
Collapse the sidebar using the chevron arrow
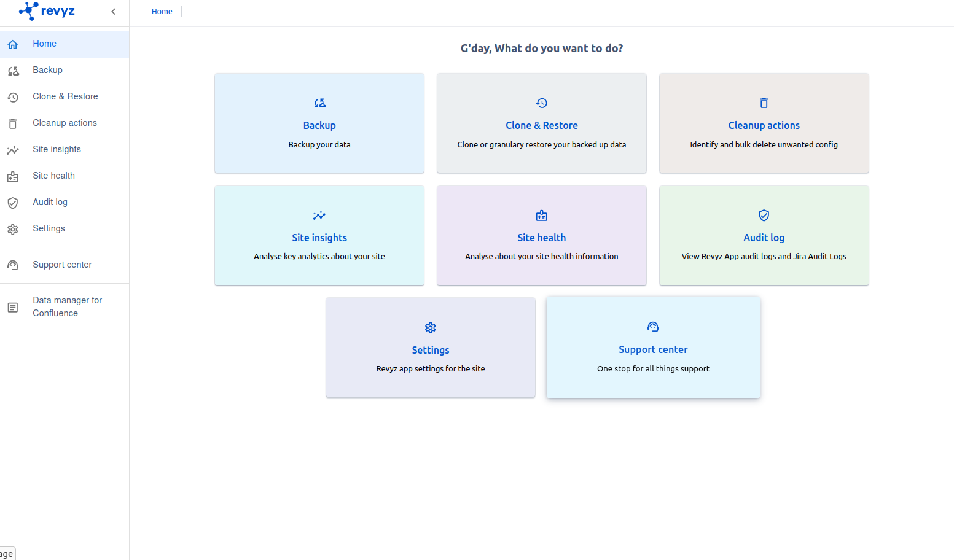114,12
